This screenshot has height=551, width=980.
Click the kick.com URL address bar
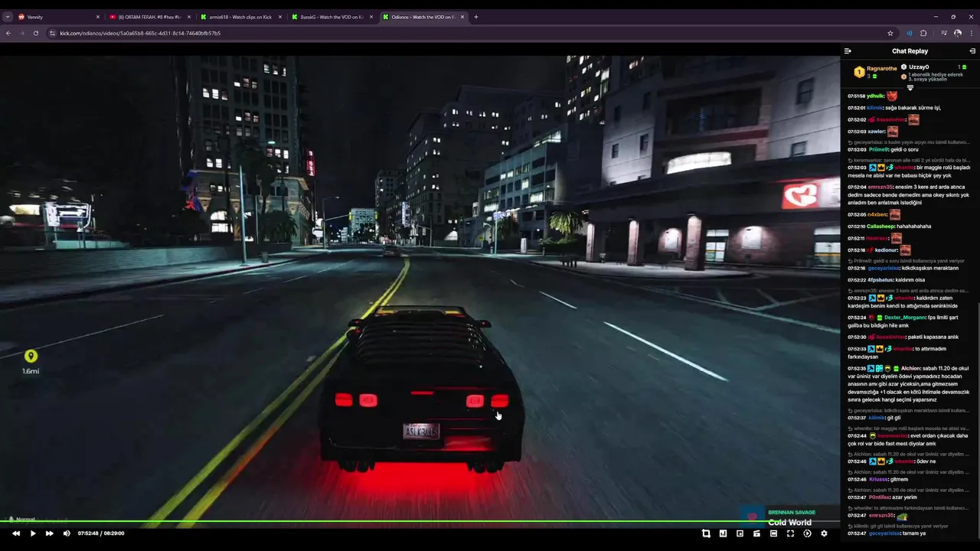pyautogui.click(x=471, y=33)
